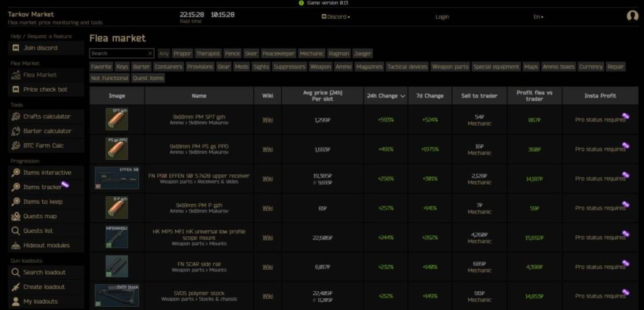Clear the search box with X icon
Viewport: 644px width, 310px height.
pos(150,54)
